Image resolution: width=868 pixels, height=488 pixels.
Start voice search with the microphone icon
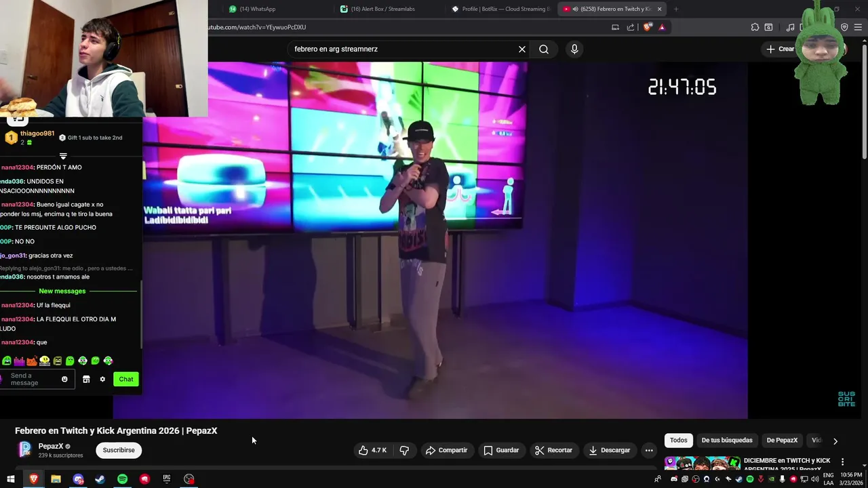coord(574,49)
